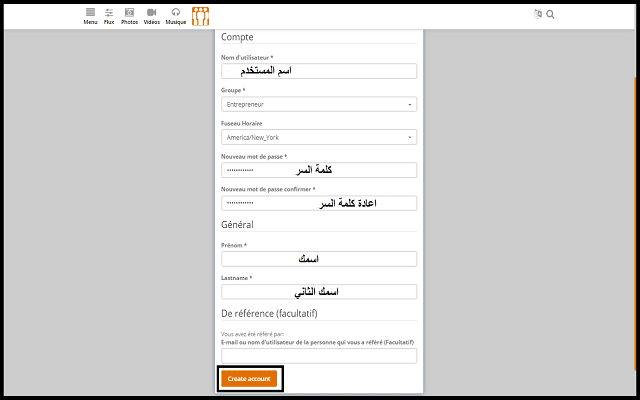Screen dimensions: 640x400
Task: Click the De référence (facultatif) heading
Action: point(269,313)
